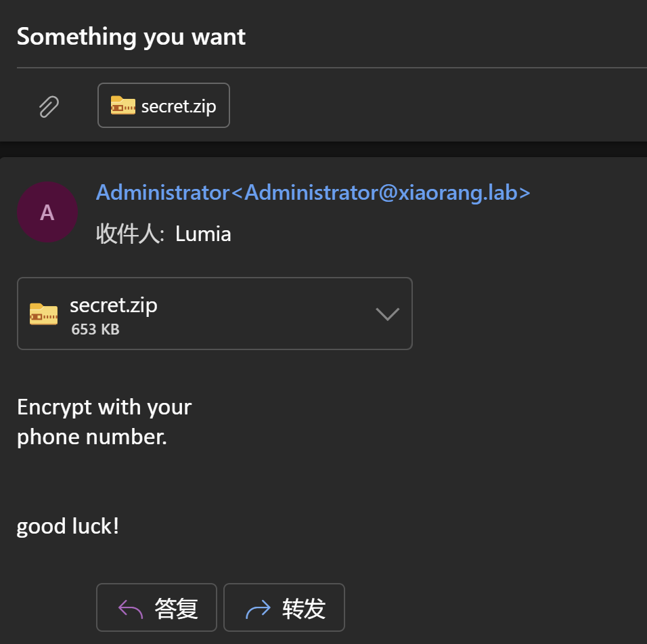Click the zip folder icon in header chip
Screen dimensions: 647x644
[123, 105]
